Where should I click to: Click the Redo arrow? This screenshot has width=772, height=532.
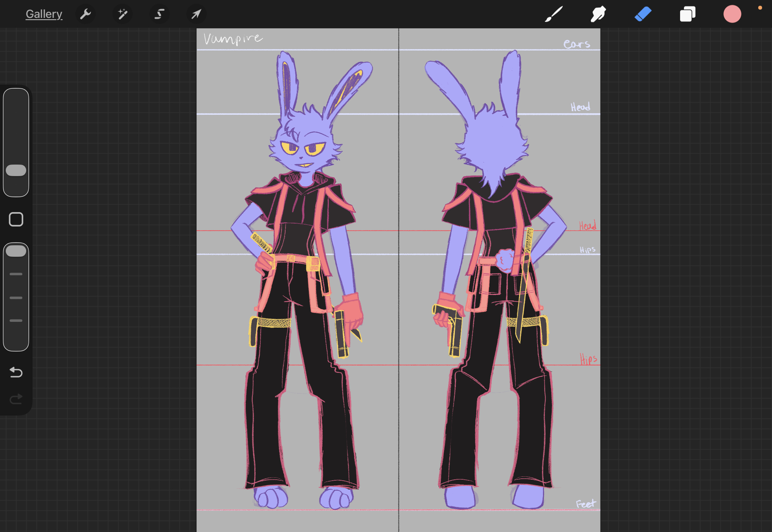[16, 399]
